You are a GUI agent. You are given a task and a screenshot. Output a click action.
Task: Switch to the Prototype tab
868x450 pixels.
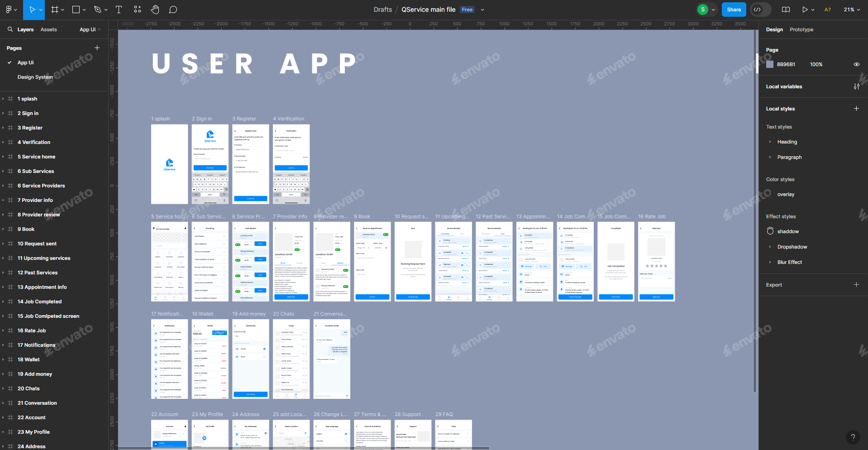(x=801, y=29)
